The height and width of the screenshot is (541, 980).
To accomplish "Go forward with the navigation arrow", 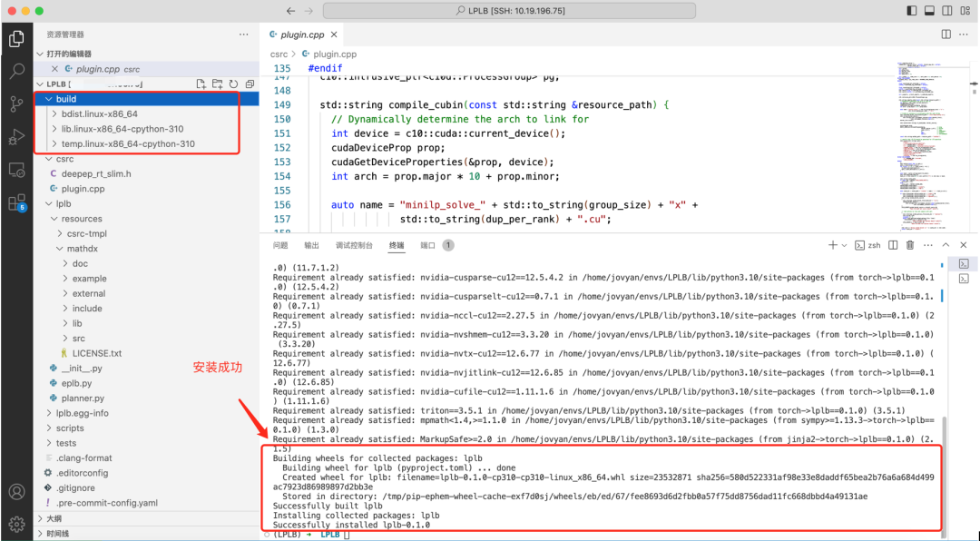I will [309, 11].
